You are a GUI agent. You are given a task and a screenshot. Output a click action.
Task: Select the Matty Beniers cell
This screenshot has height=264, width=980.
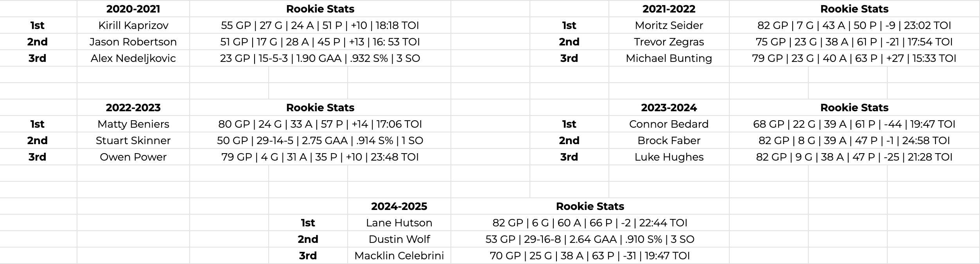(133, 124)
